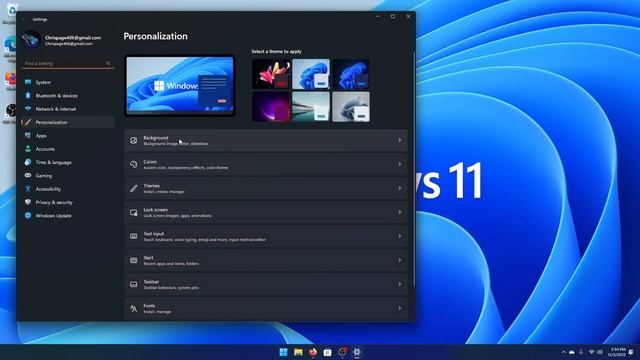The width and height of the screenshot is (640, 360).
Task: Switch to the Settings gear on the taskbar
Action: (357, 352)
